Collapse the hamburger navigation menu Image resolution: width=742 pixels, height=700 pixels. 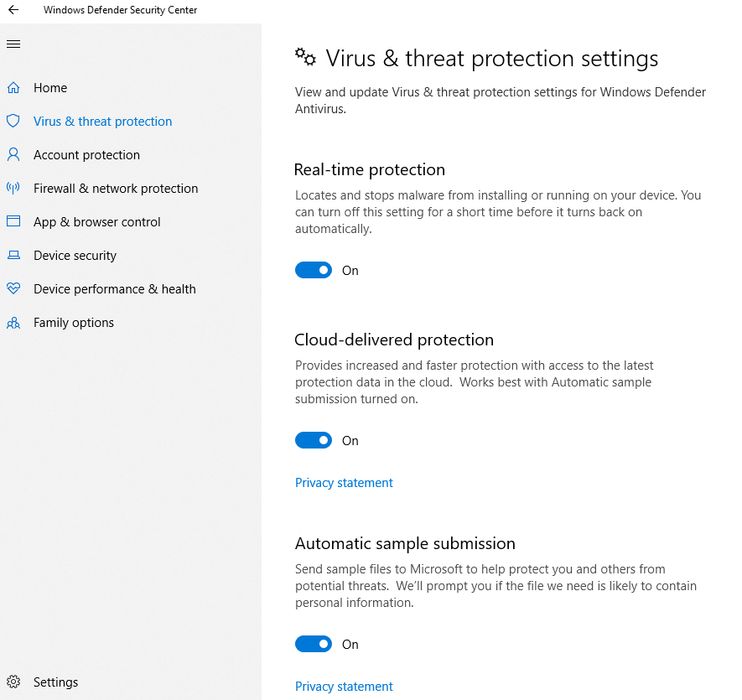coord(13,44)
